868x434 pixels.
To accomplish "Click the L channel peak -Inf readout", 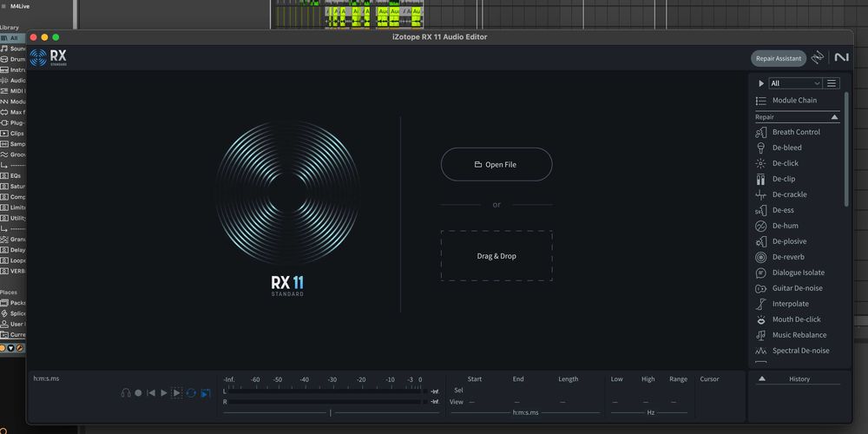I will (x=435, y=391).
